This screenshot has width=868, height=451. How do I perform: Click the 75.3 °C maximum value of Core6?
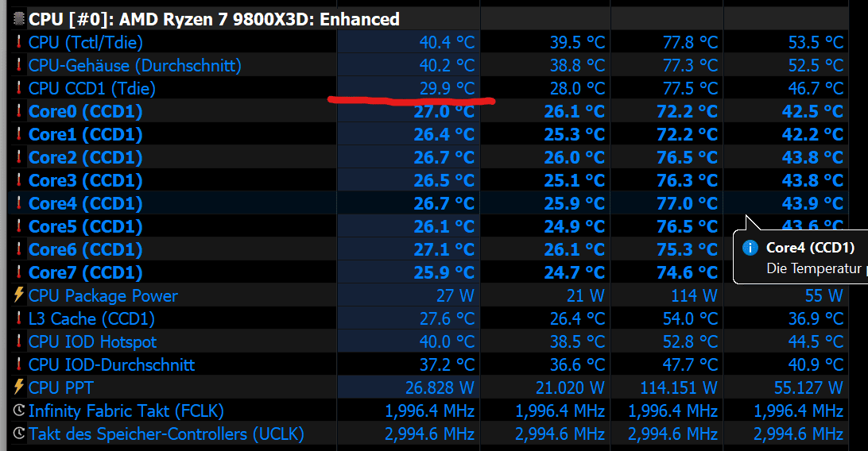pyautogui.click(x=687, y=249)
